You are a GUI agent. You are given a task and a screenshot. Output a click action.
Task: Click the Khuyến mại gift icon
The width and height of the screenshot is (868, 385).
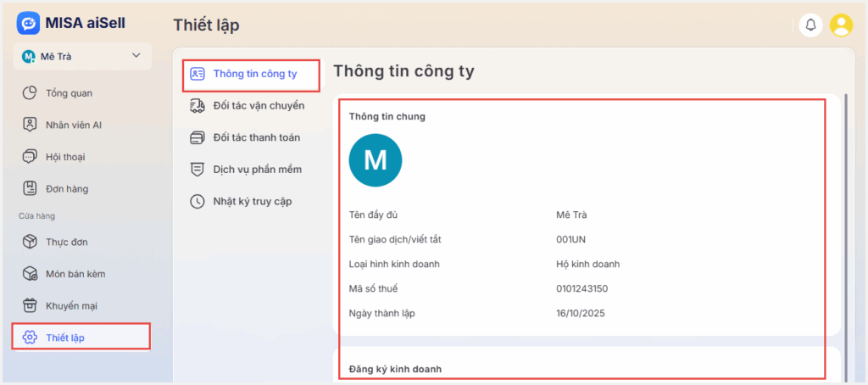30,305
